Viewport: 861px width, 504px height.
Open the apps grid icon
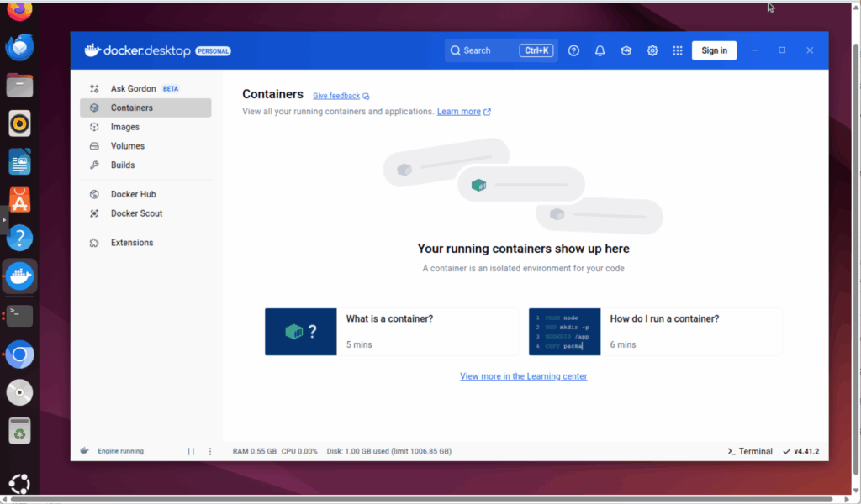pos(678,50)
